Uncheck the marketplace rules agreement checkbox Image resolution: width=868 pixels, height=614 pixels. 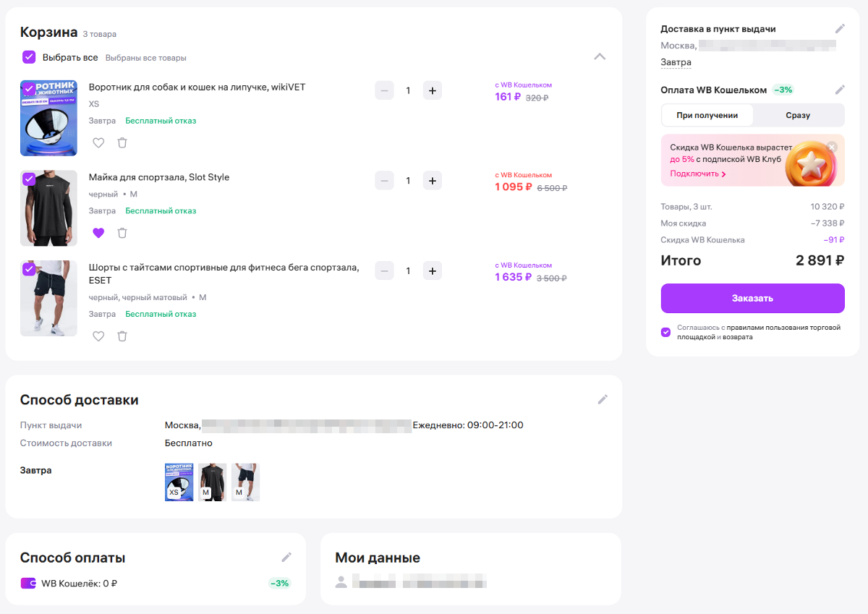[665, 332]
